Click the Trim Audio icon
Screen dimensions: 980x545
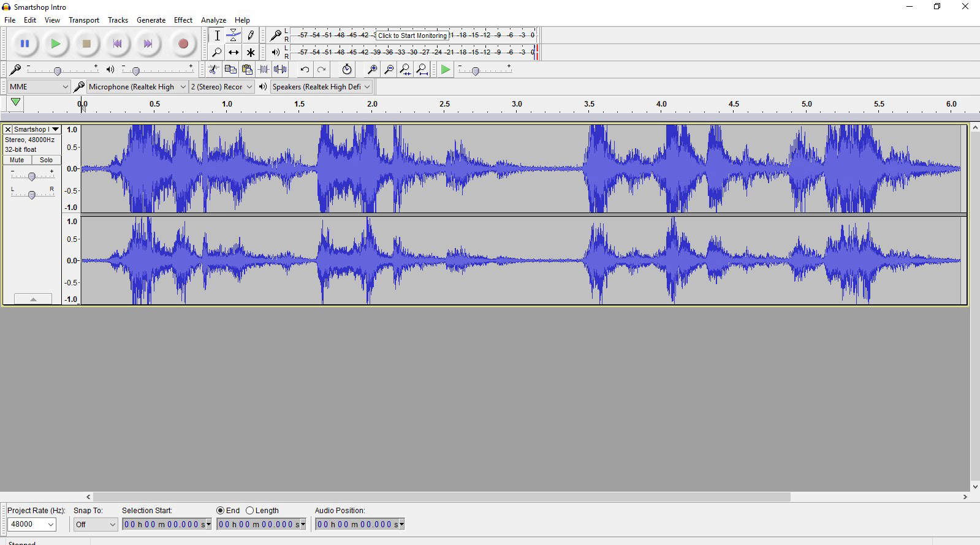[264, 69]
